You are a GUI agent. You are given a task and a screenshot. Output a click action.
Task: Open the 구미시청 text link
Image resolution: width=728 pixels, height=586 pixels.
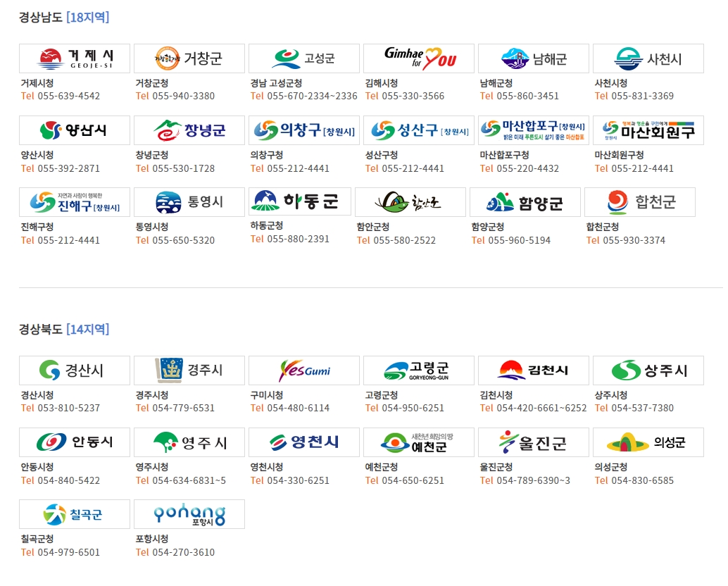pyautogui.click(x=267, y=395)
